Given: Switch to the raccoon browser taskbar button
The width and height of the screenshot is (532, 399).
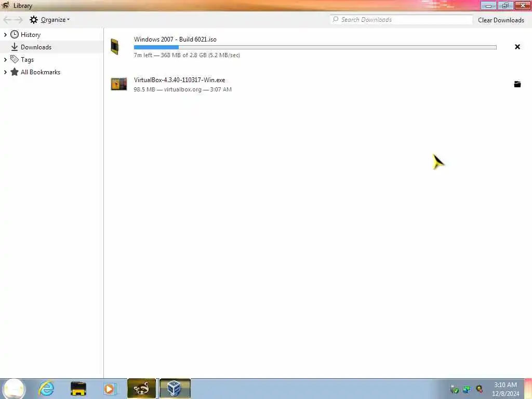Looking at the screenshot, I should [x=141, y=389].
